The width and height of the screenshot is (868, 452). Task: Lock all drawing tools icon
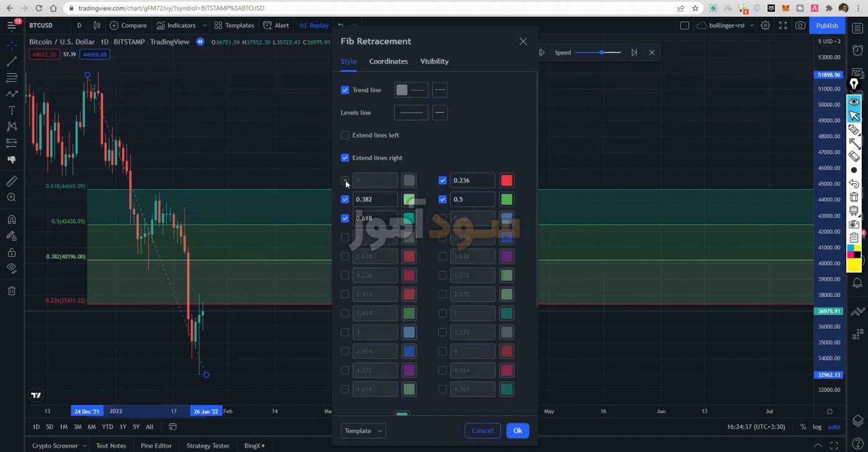coord(12,252)
